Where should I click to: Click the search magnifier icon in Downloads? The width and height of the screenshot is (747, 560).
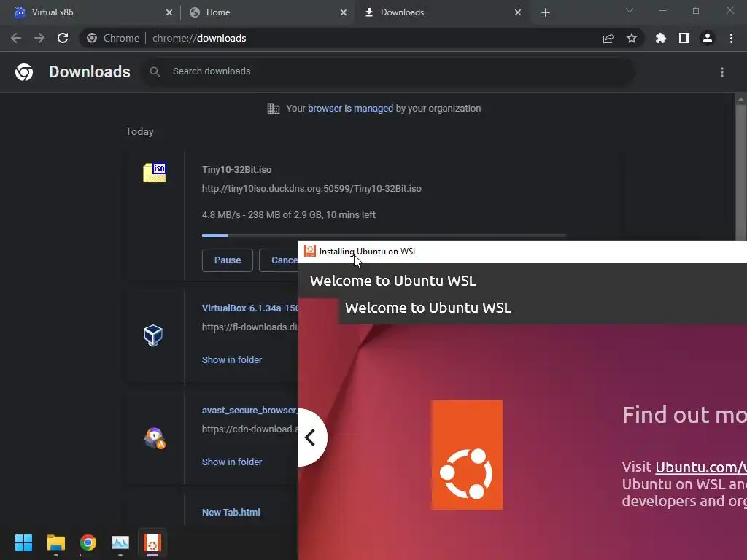coord(155,71)
